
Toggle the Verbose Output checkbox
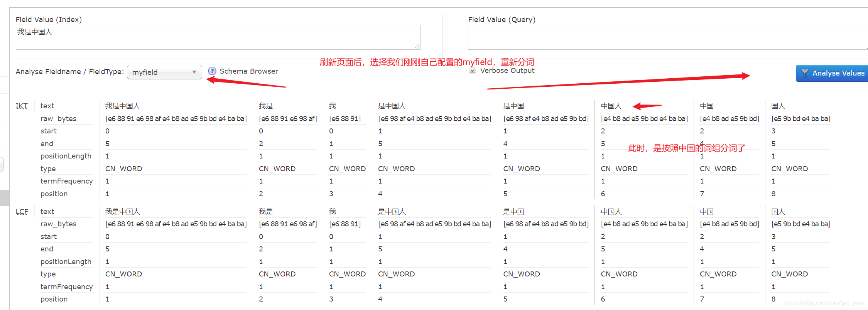(473, 71)
